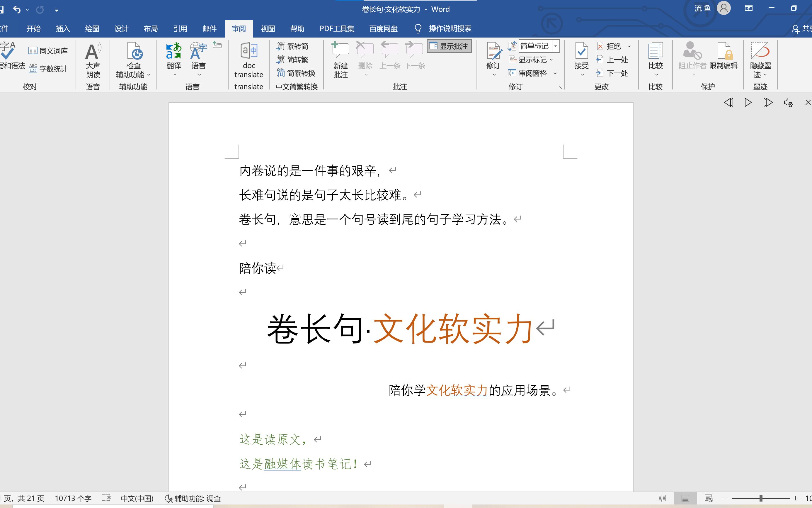Screen dimensions: 812x508
Task: Click zoom in plus button
Action: [x=795, y=498]
